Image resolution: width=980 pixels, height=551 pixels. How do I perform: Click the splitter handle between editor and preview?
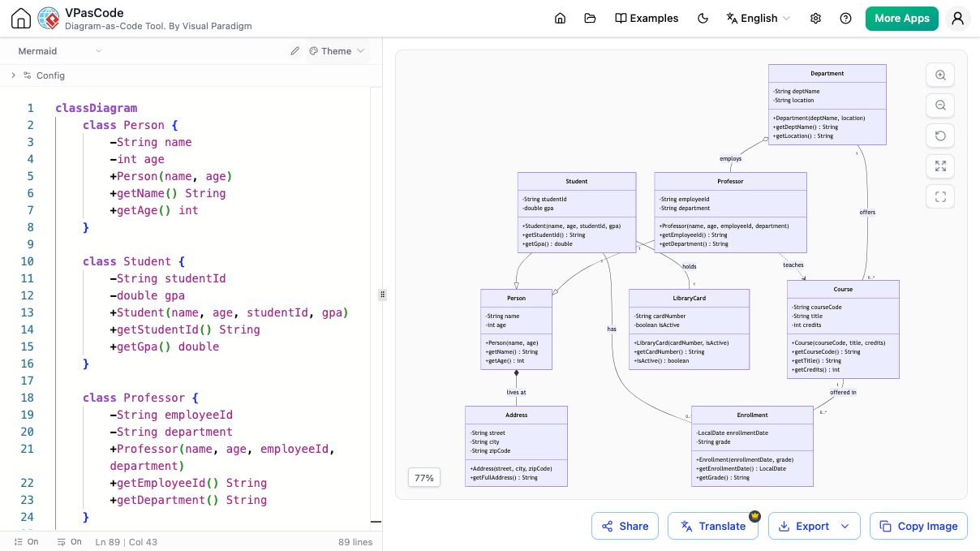click(x=382, y=295)
